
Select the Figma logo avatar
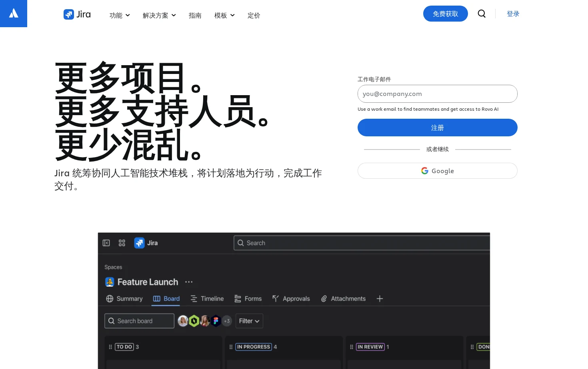(216, 321)
